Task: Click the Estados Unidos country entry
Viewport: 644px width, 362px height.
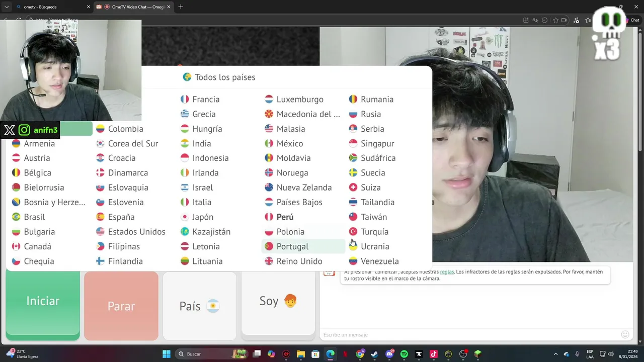Action: pos(130,232)
